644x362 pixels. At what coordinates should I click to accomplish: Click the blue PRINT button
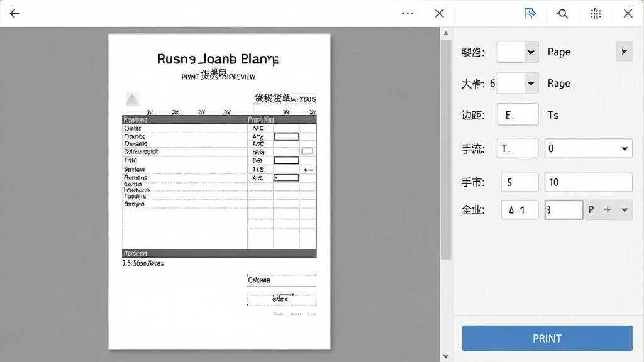click(547, 338)
